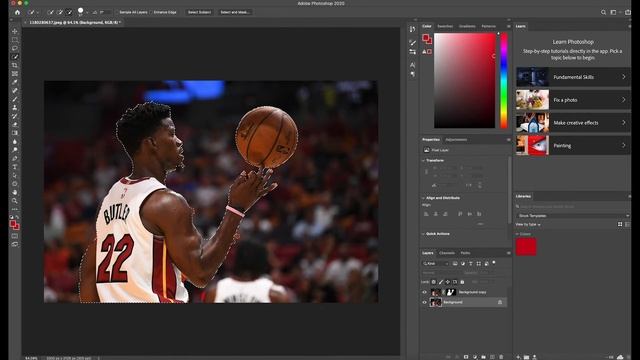
Task: Open the Fix a photo tutorial
Action: point(573,100)
